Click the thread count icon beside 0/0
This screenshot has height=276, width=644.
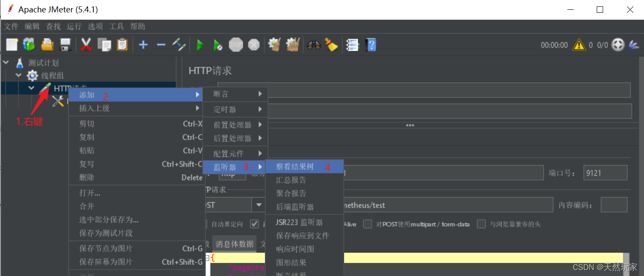click(618, 44)
